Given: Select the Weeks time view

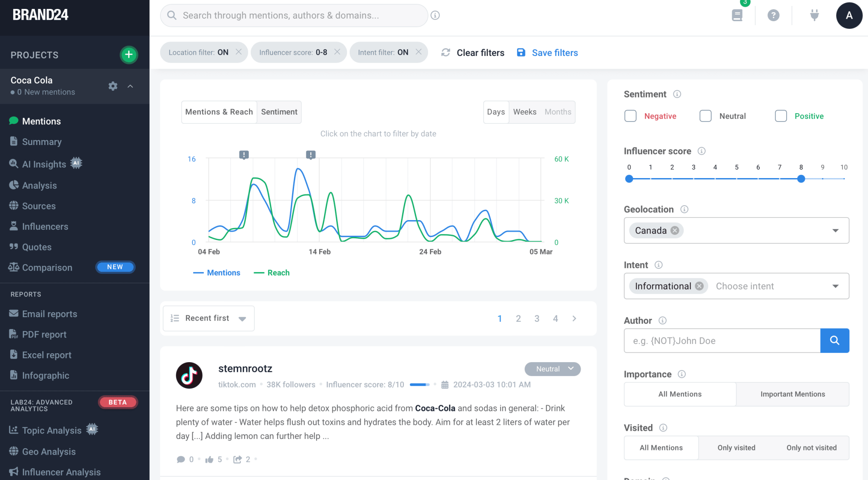Looking at the screenshot, I should [x=525, y=112].
